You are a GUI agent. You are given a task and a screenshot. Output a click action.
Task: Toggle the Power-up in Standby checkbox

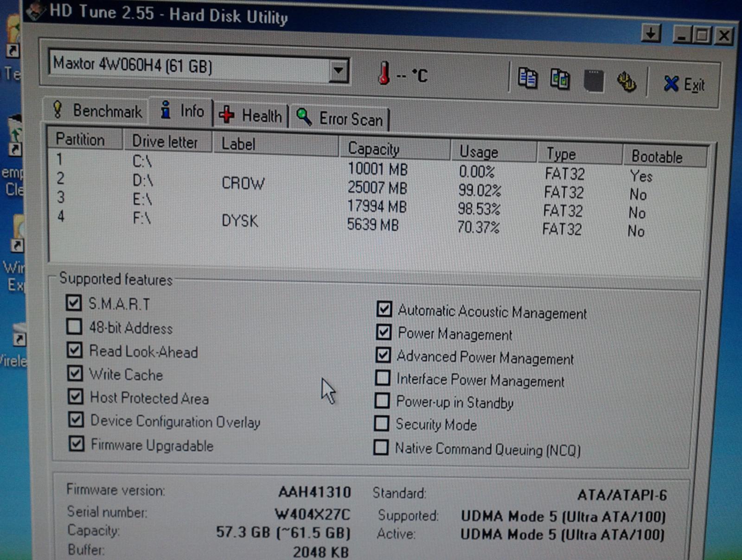pos(382,401)
